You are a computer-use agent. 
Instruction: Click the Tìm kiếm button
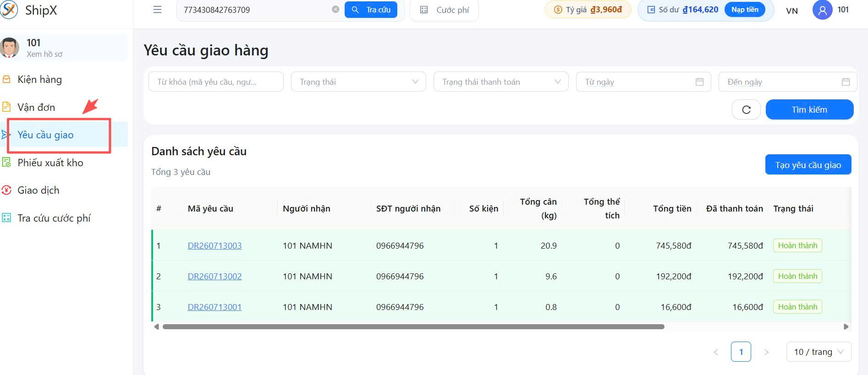[809, 109]
